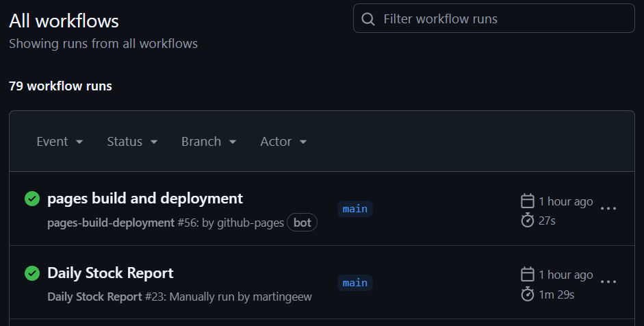Open three-dot menu for Daily Stock Report run
This screenshot has width=644, height=326.
coord(608,281)
